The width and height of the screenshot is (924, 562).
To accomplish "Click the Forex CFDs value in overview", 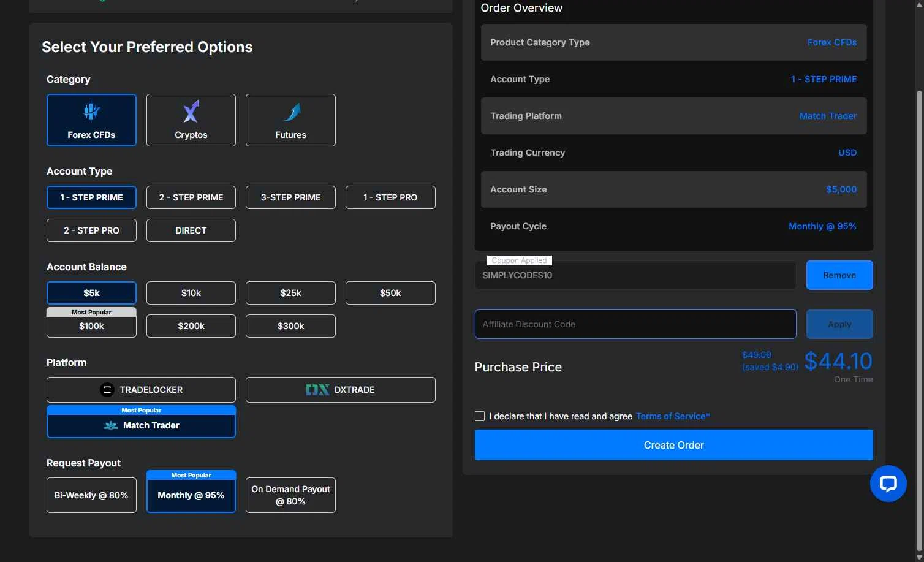I will 832,42.
